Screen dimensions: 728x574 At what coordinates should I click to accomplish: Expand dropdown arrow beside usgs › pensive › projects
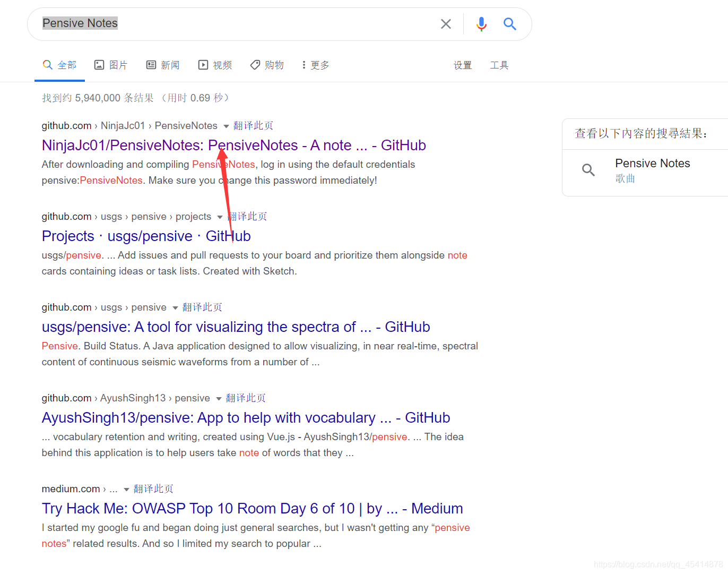click(x=220, y=217)
